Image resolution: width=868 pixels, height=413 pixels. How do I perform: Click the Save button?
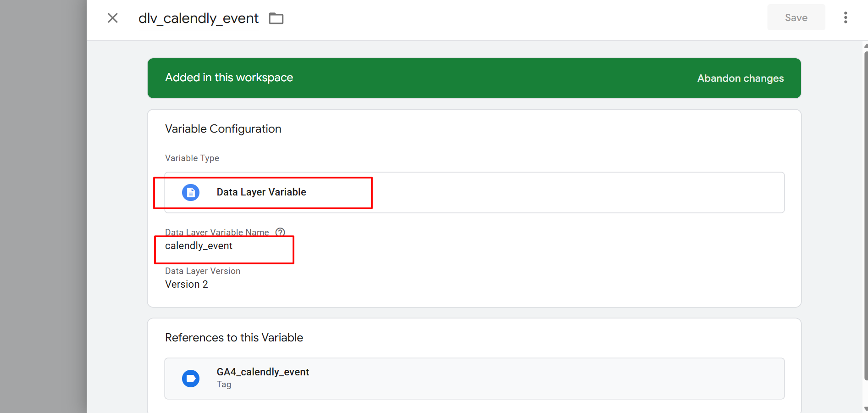click(x=796, y=18)
